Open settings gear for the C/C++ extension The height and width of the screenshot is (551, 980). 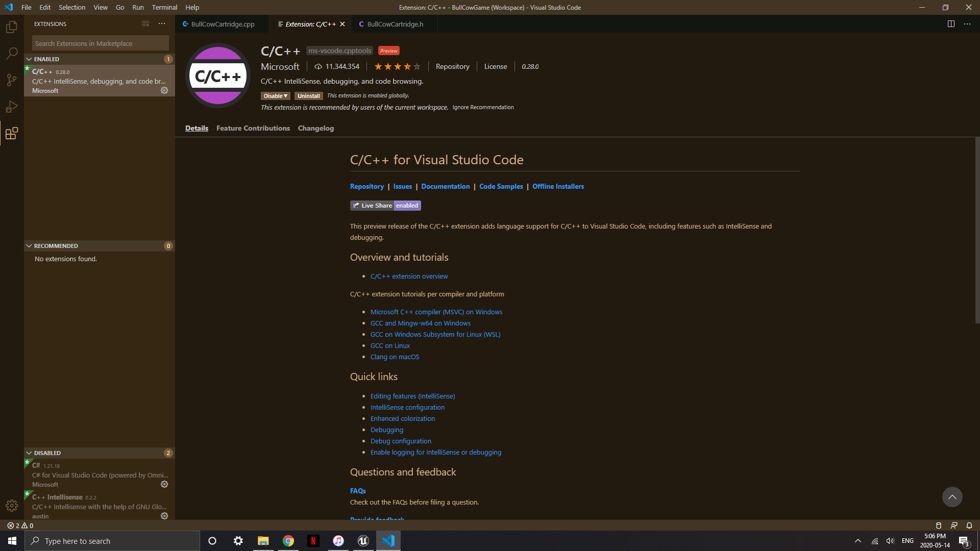coord(164,90)
